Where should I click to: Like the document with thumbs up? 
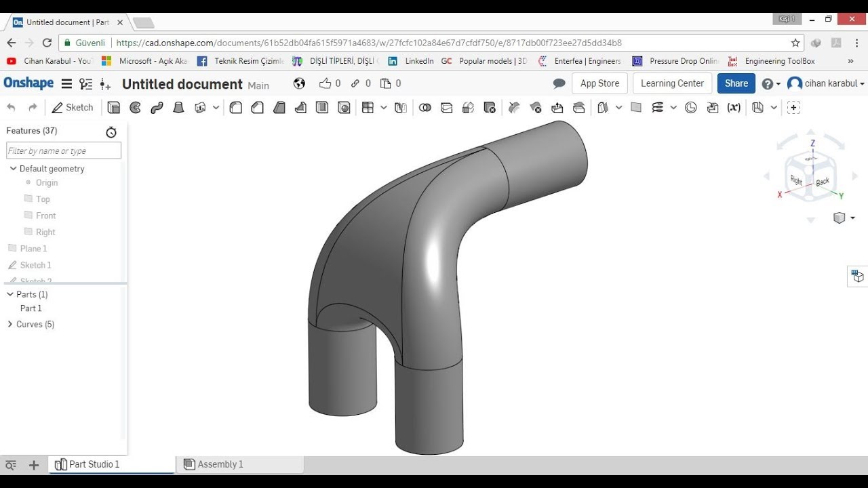[x=325, y=83]
